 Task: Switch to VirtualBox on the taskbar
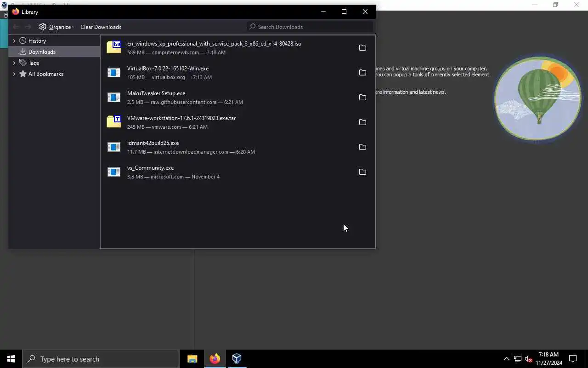click(x=237, y=359)
